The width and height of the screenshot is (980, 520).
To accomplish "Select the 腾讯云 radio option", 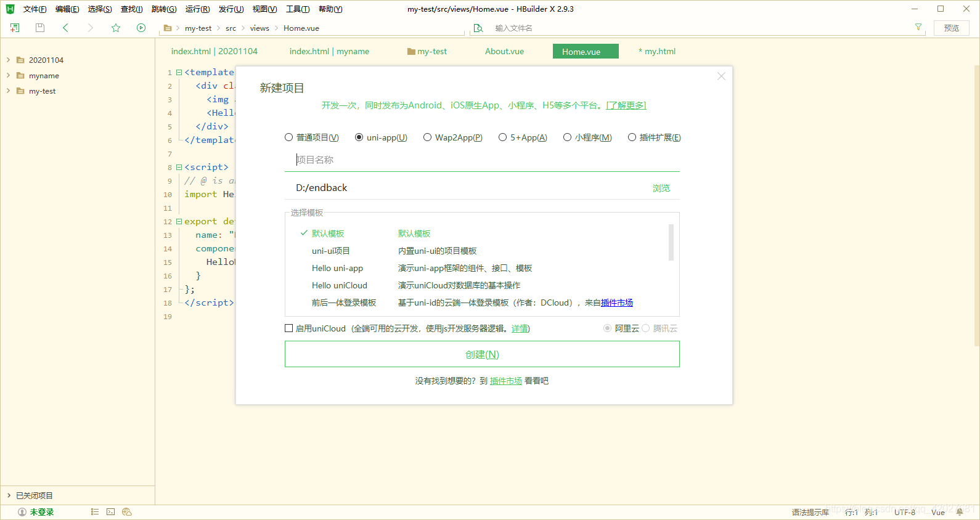I will click(645, 328).
